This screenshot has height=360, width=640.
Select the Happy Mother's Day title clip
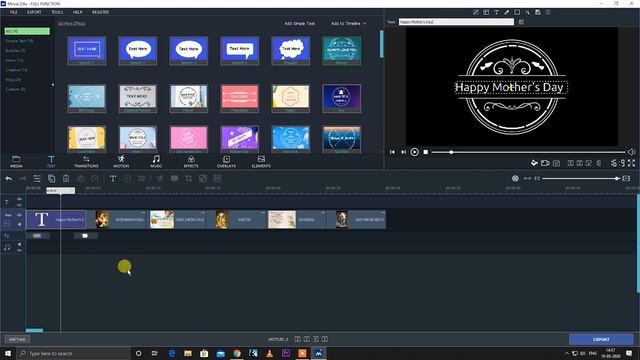coord(56,220)
